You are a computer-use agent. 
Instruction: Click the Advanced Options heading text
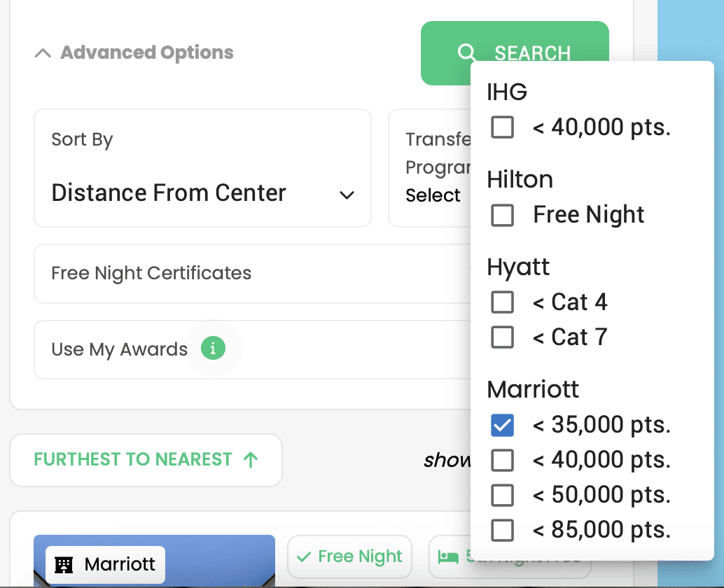tap(147, 52)
